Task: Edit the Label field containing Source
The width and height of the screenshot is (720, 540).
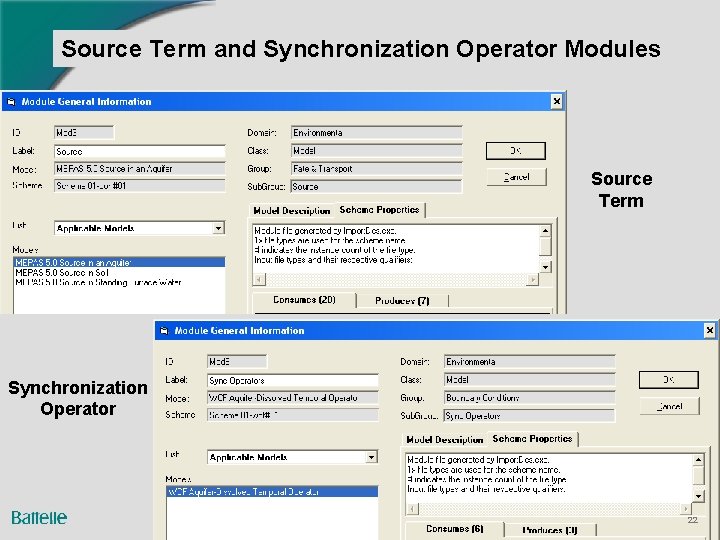Action: click(x=140, y=151)
